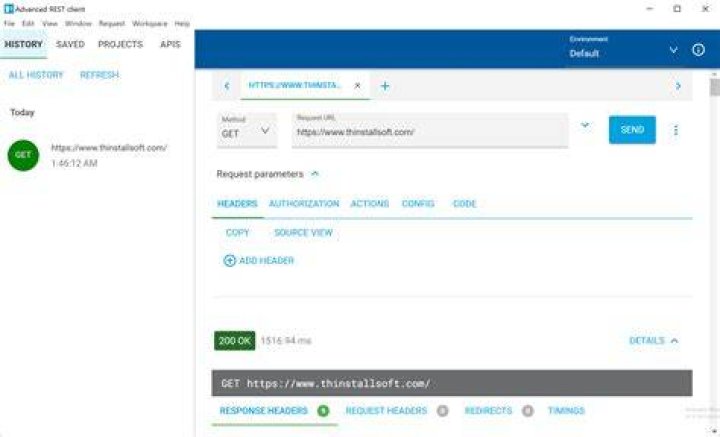
Task: Add a new request tab
Action: point(385,86)
